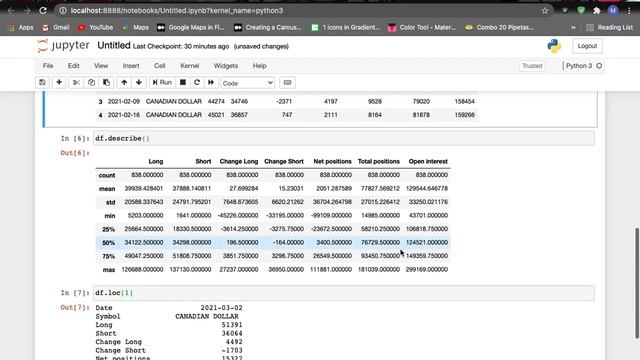Viewport: 640px width, 360px height.
Task: Cut selected cells with scissors icon
Action: click(x=76, y=82)
